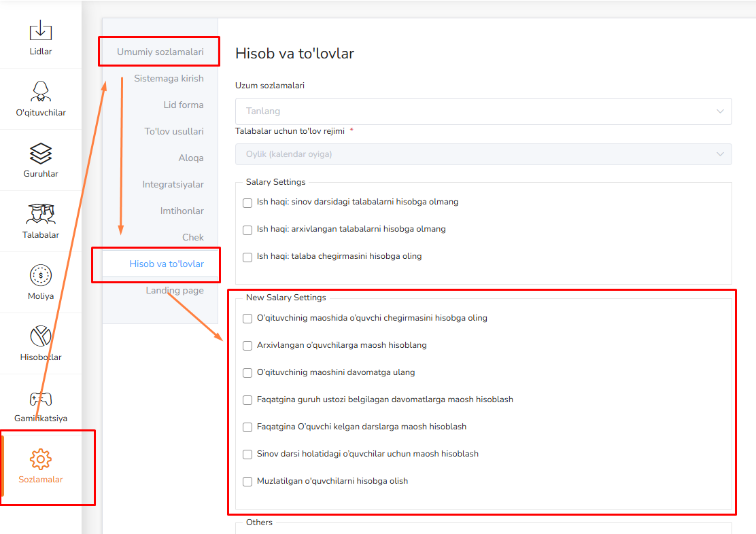
Task: Go to the Landing page settings
Action: pos(174,290)
